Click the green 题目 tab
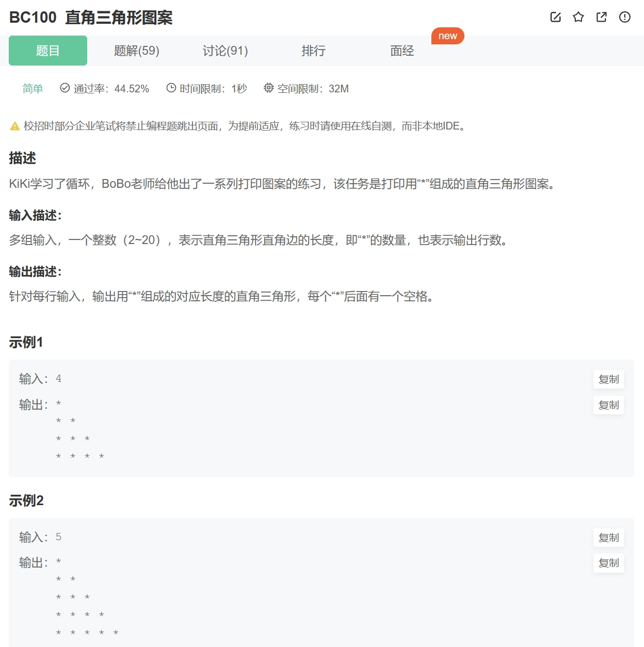The width and height of the screenshot is (644, 647). coord(47,51)
